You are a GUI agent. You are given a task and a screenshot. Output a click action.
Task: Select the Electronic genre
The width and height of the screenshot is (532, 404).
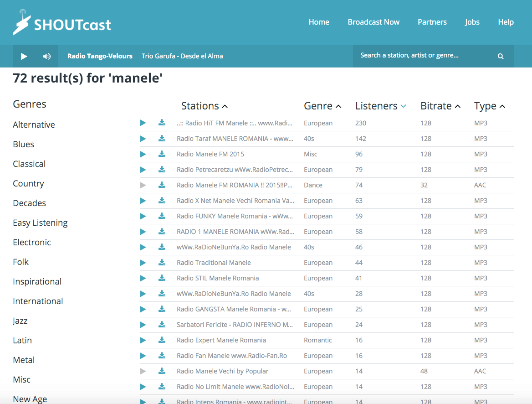pos(32,243)
